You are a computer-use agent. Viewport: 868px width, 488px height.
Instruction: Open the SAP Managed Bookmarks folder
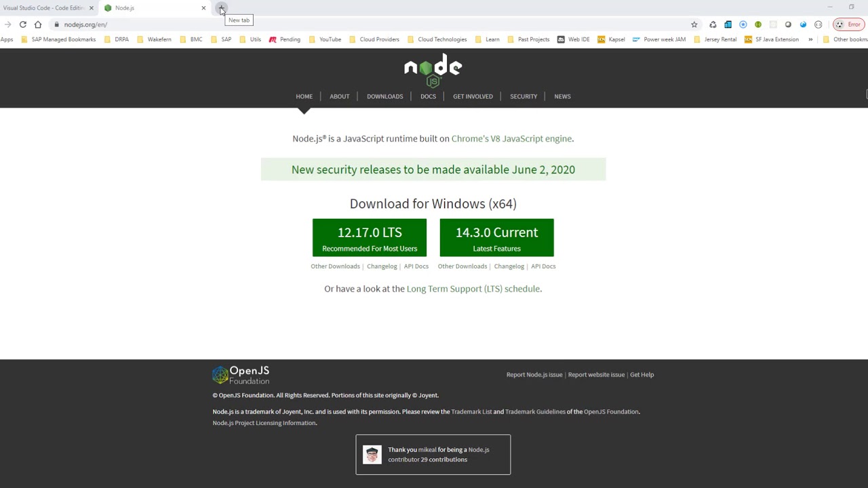pyautogui.click(x=59, y=39)
